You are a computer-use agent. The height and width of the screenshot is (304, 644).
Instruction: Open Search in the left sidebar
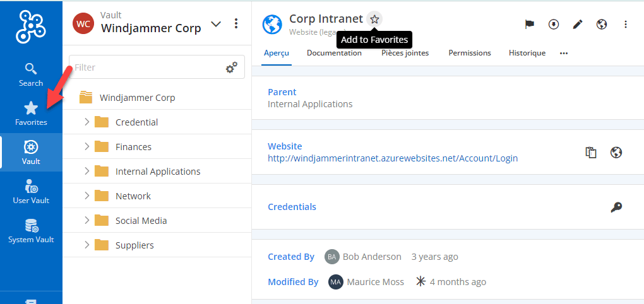coord(31,74)
